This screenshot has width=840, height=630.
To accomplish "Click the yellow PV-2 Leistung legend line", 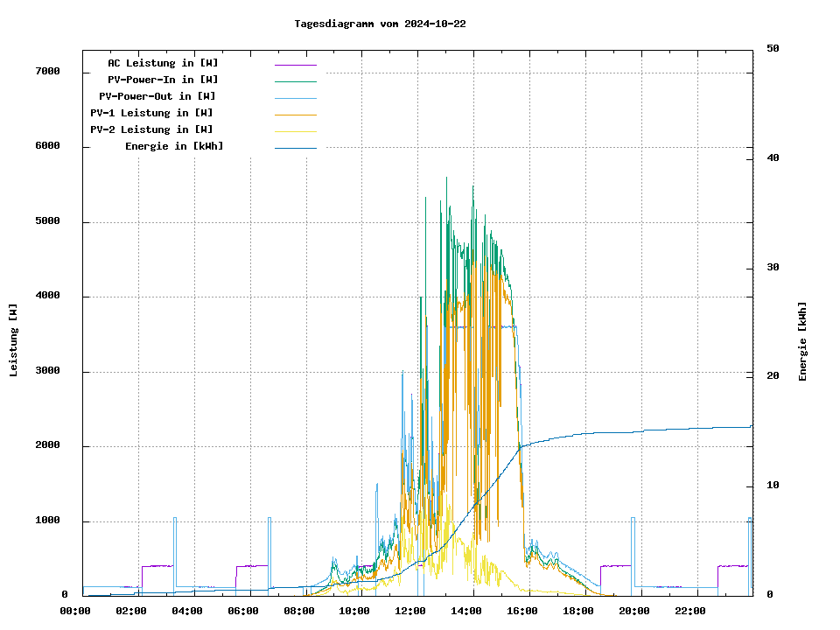I will [295, 131].
